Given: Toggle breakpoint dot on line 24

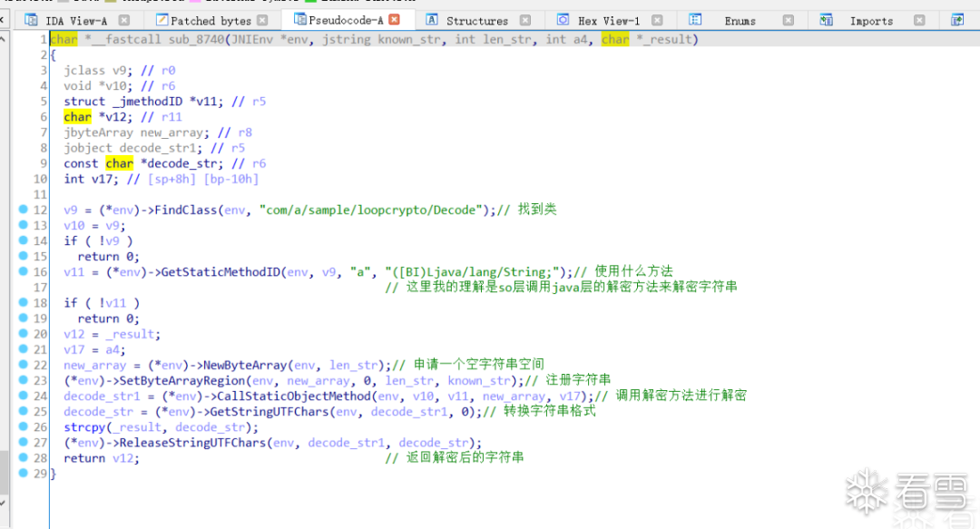Looking at the screenshot, I should [x=23, y=396].
